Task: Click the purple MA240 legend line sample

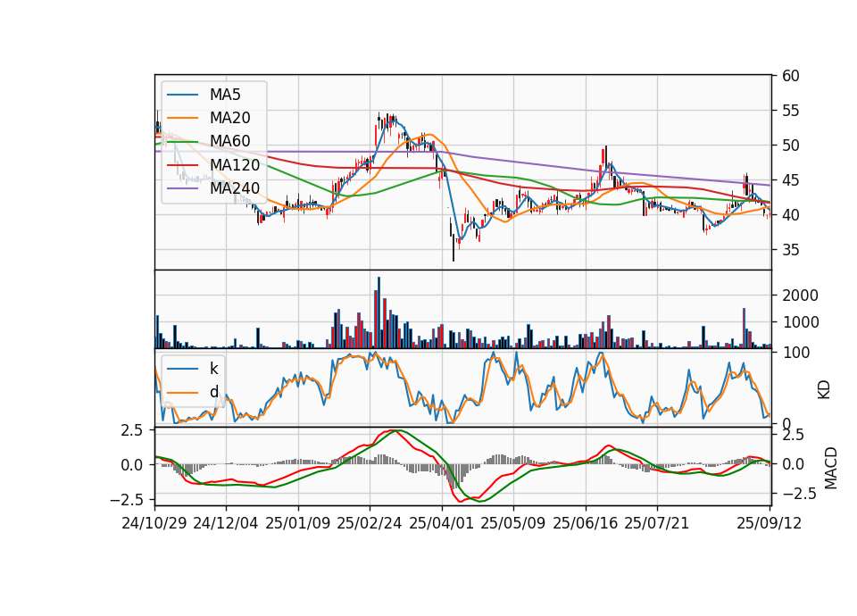Action: click(x=182, y=188)
